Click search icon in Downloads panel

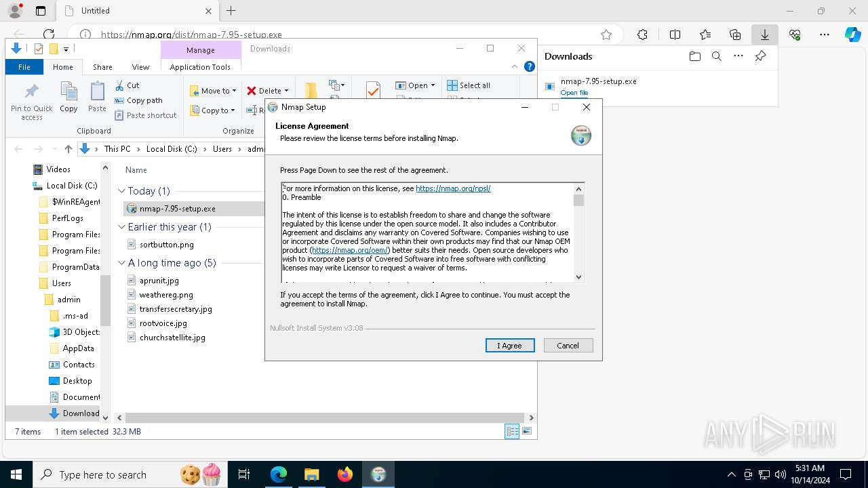[716, 56]
